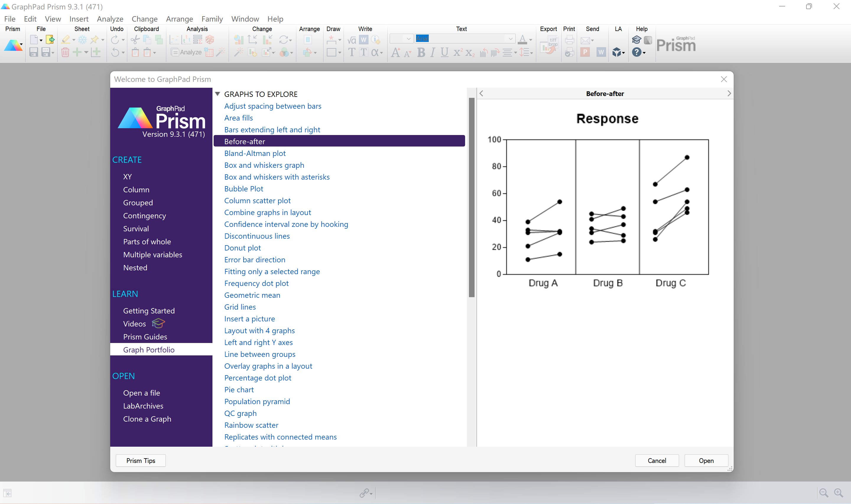Click the print printer icon
Screen dimensions: 851x504
[x=569, y=40]
